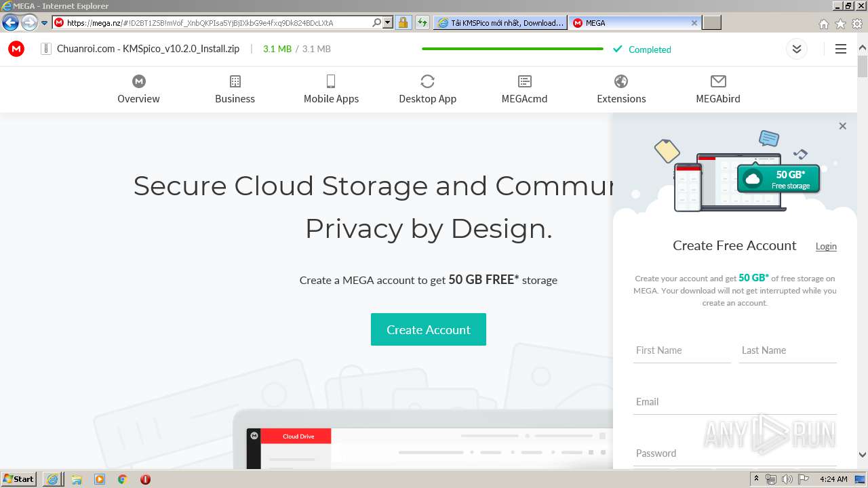Click the Completed status text
The image size is (868, 488).
pos(650,49)
